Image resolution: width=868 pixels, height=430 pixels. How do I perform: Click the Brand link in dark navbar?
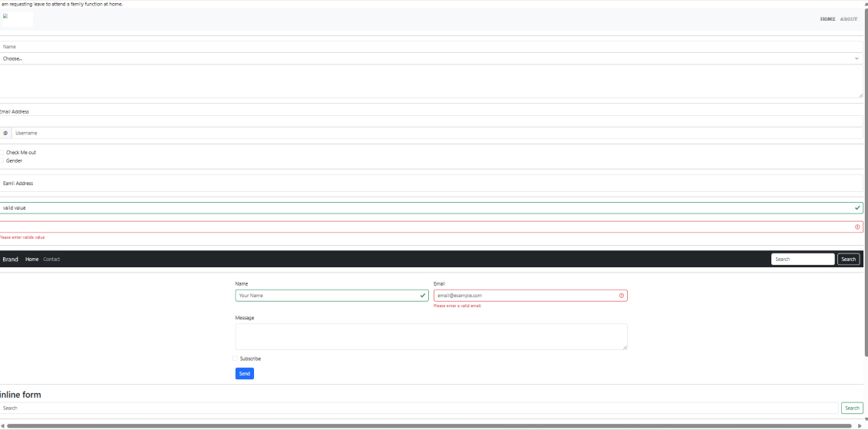click(10, 260)
